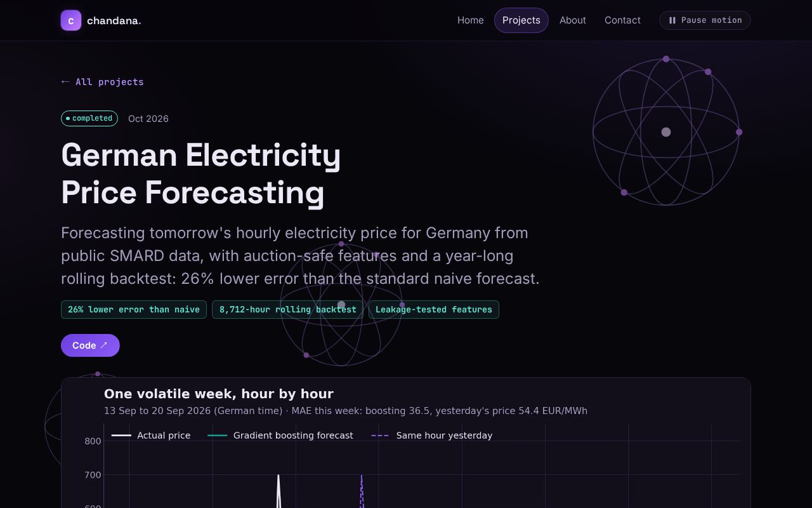
Task: Open the Home nav item
Action: click(471, 20)
